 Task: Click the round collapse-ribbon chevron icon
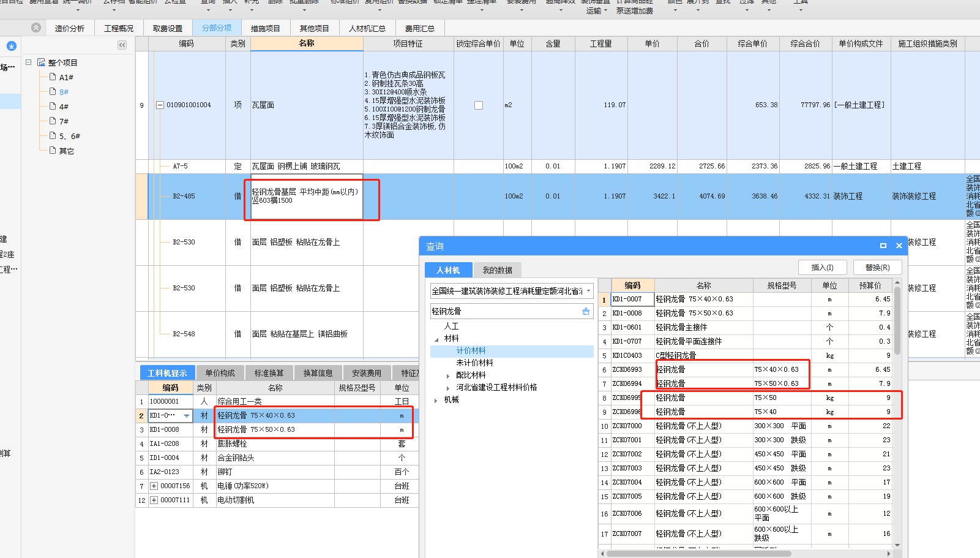pos(36,28)
